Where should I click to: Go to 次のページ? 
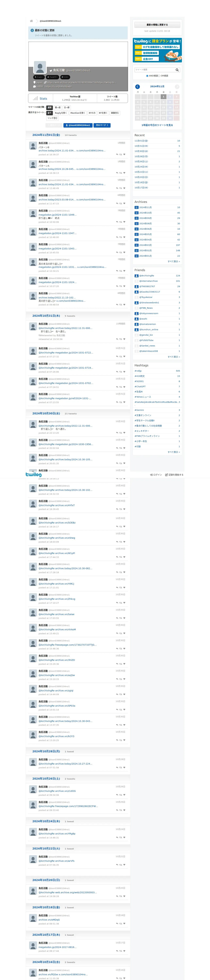click(102, 125)
